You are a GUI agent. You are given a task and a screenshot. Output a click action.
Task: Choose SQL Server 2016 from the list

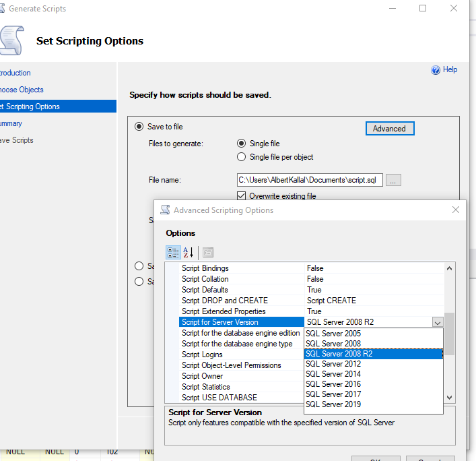[374, 383]
